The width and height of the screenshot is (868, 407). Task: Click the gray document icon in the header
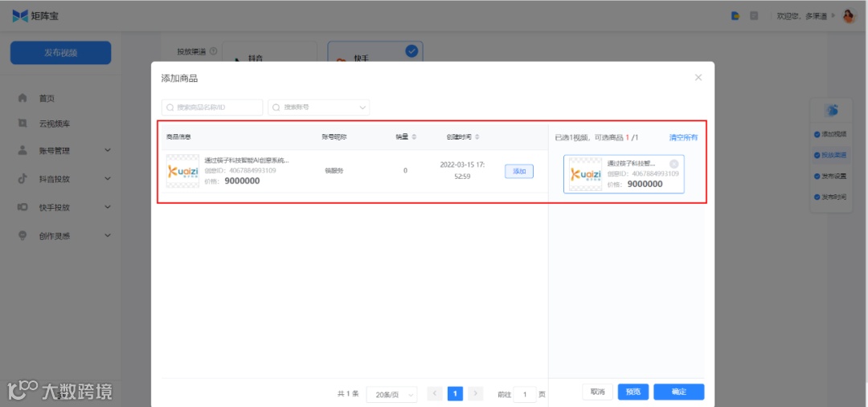[x=753, y=16]
